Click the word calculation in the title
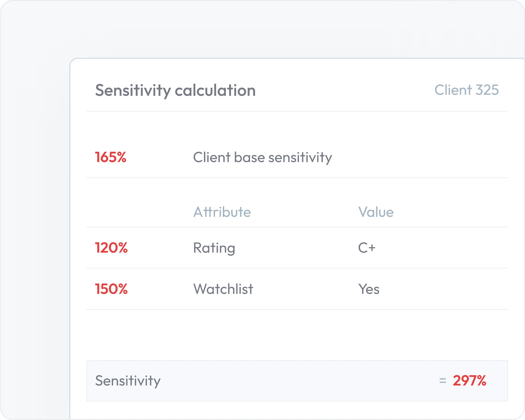This screenshot has height=420, width=525. coord(215,91)
